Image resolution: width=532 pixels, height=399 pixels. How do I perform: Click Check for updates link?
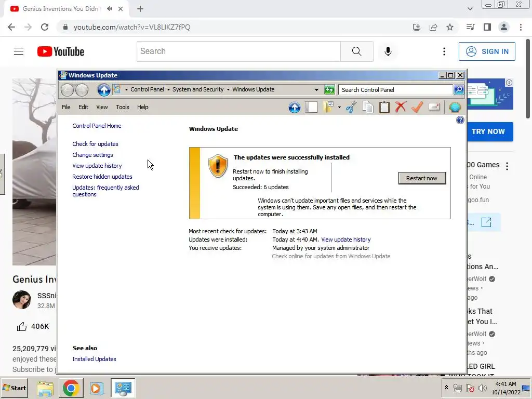pos(96,144)
